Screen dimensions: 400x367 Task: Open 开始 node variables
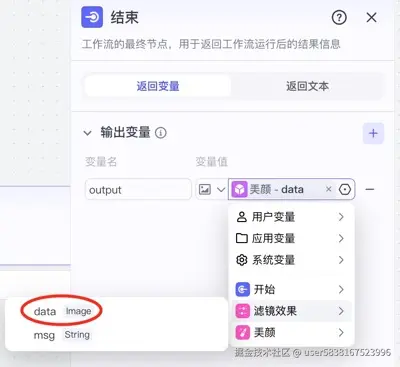tap(291, 289)
